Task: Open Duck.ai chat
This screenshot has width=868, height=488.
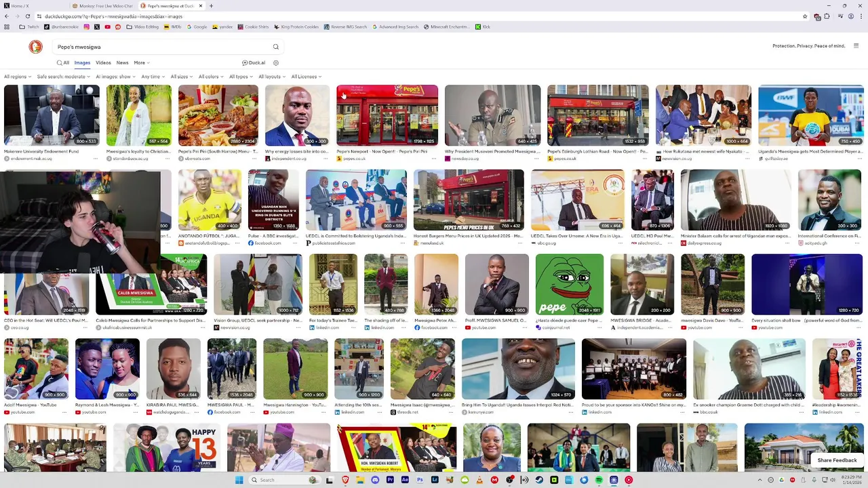Action: 254,63
